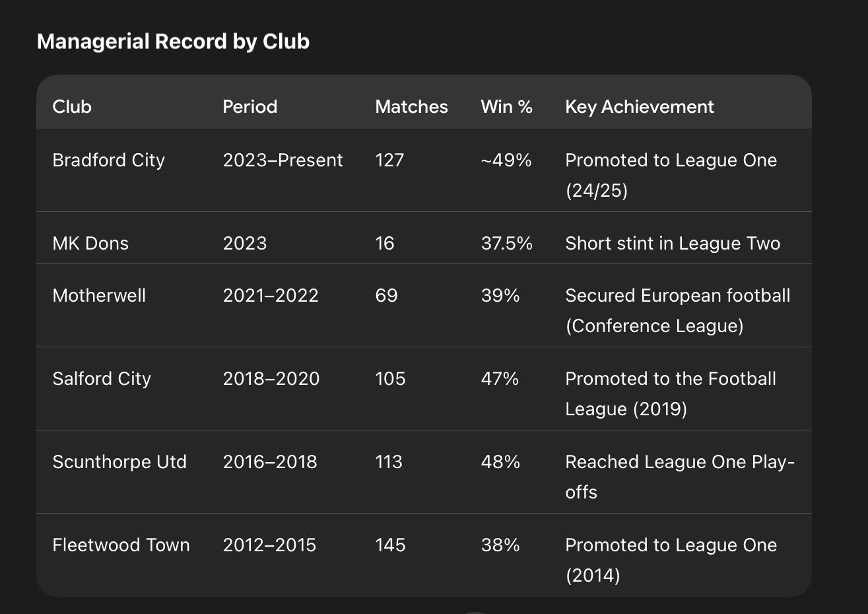Click the Scunthorpe Utd club name

119,461
